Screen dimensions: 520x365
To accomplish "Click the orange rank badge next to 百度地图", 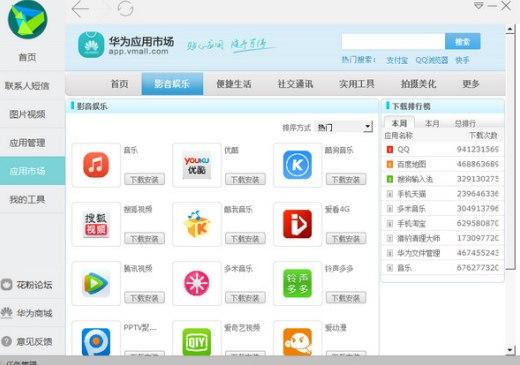I will [x=390, y=164].
